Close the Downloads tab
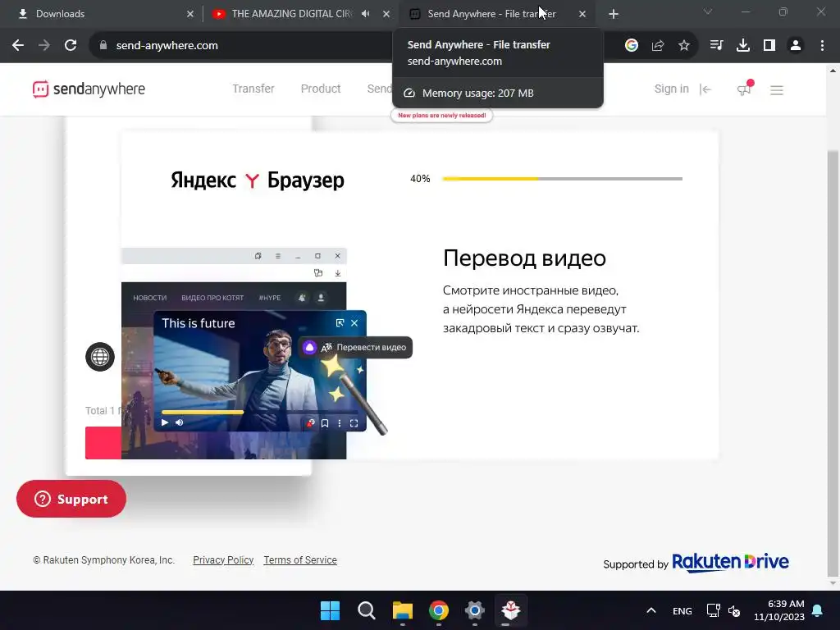Screen dimensions: 840x630 click(x=190, y=14)
